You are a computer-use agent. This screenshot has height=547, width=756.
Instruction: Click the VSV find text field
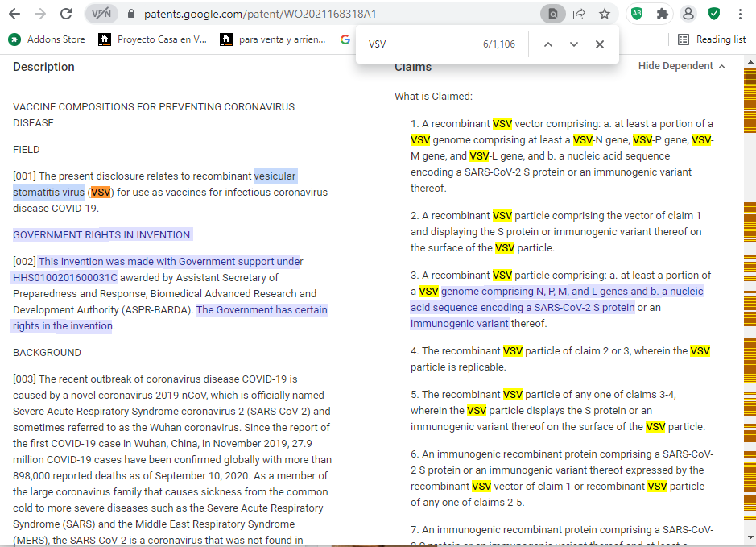point(419,44)
